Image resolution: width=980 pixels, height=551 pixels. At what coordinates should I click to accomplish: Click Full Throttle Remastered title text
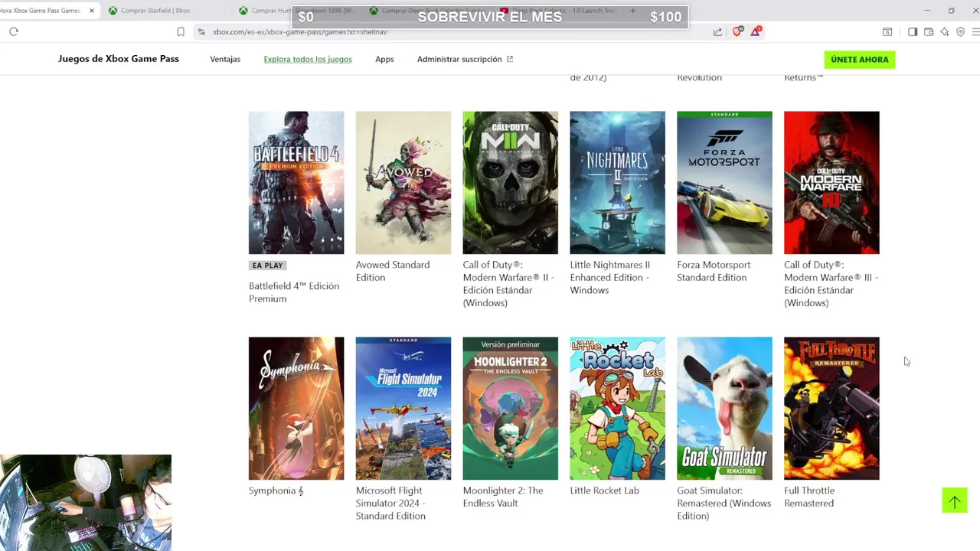click(809, 497)
